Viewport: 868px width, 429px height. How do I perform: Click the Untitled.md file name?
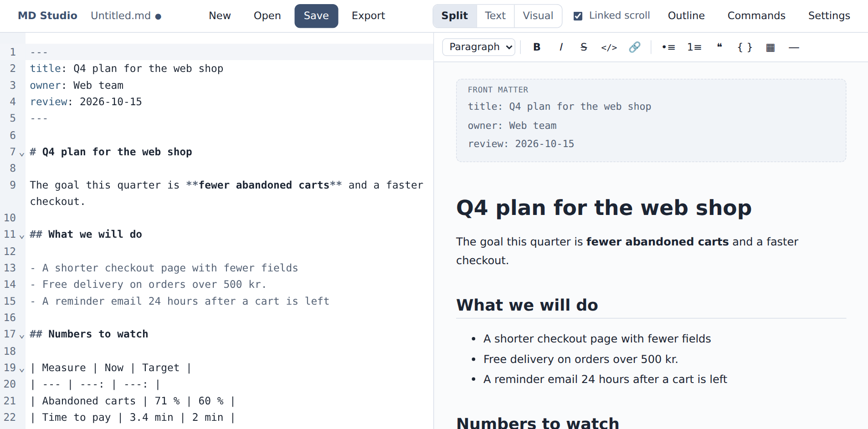click(x=121, y=16)
